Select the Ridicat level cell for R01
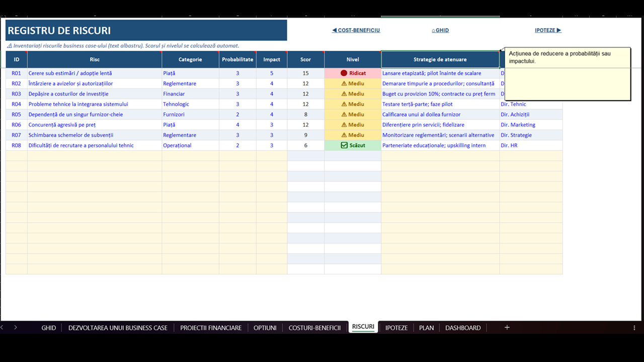 (x=353, y=73)
